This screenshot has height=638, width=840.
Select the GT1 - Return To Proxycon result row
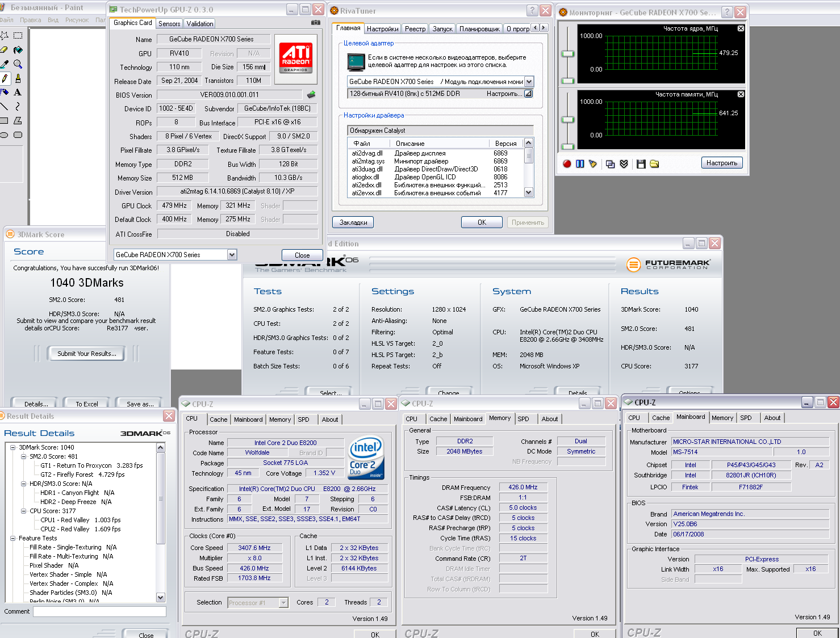pos(91,465)
